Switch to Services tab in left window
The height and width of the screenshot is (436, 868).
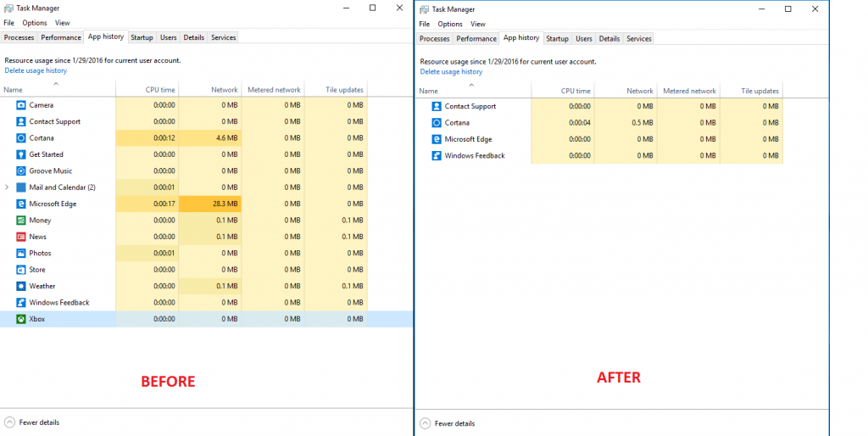coord(224,37)
